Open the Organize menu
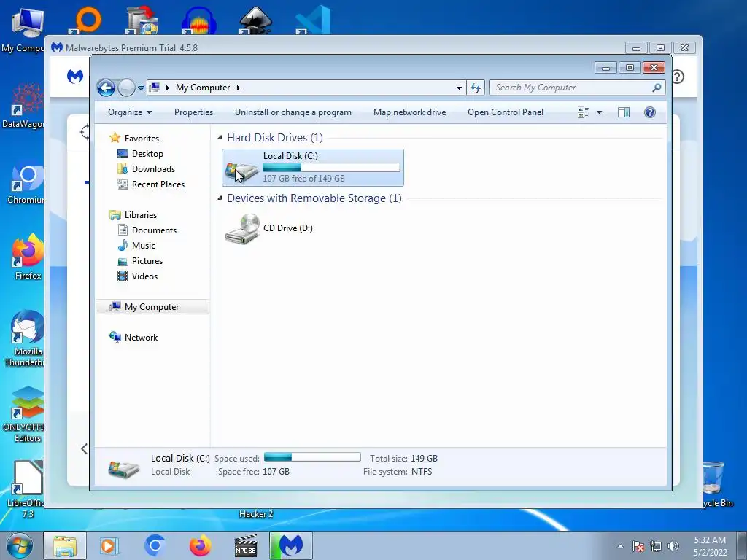This screenshot has height=560, width=747. point(130,112)
